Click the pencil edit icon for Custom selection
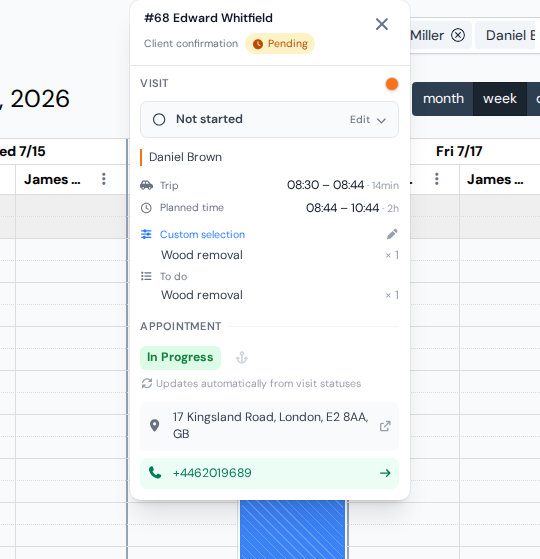The image size is (540, 559). point(392,234)
